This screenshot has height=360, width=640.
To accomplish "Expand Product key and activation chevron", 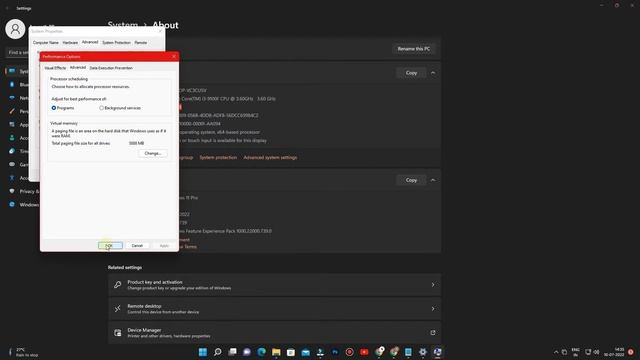I will coord(433,285).
